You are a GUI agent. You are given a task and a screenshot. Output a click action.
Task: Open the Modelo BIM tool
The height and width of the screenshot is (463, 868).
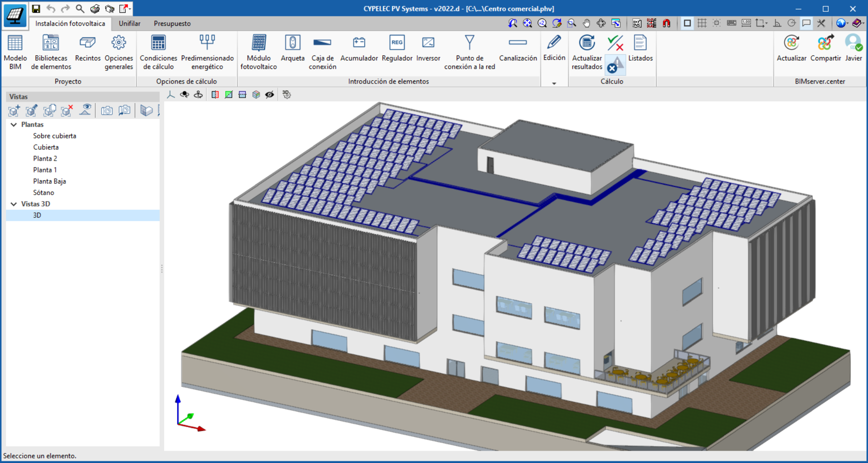point(15,52)
